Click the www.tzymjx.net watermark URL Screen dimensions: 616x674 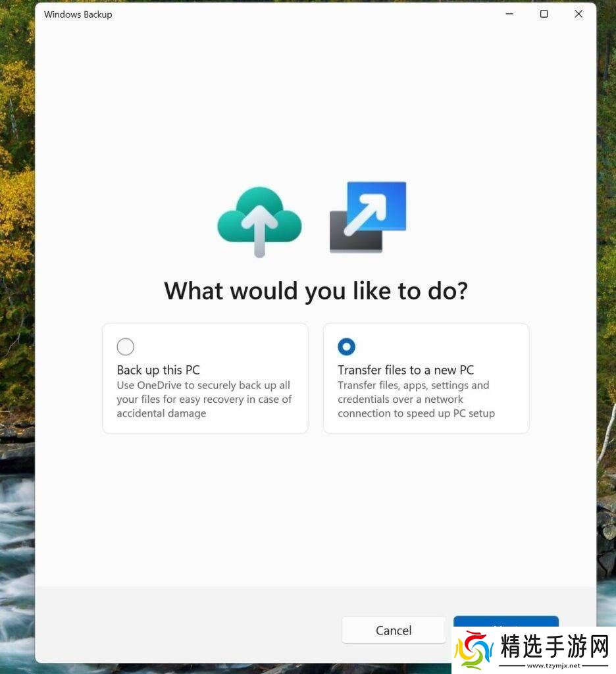point(552,665)
